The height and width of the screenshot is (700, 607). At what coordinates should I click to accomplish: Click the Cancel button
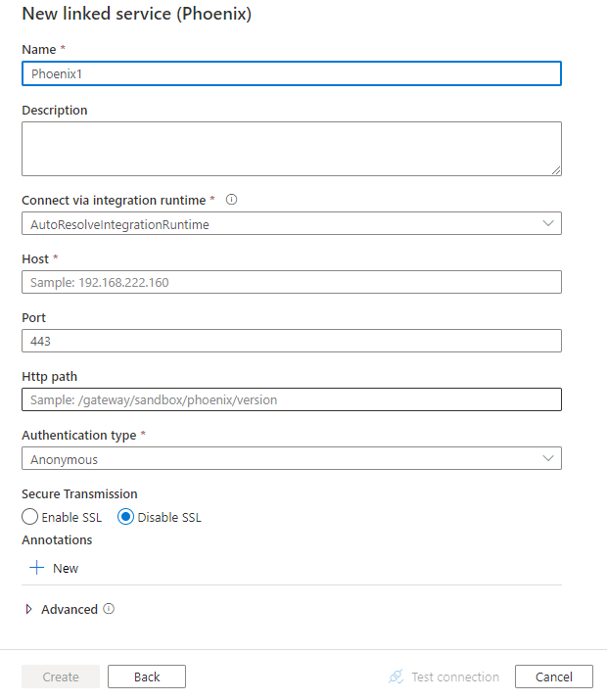point(554,677)
